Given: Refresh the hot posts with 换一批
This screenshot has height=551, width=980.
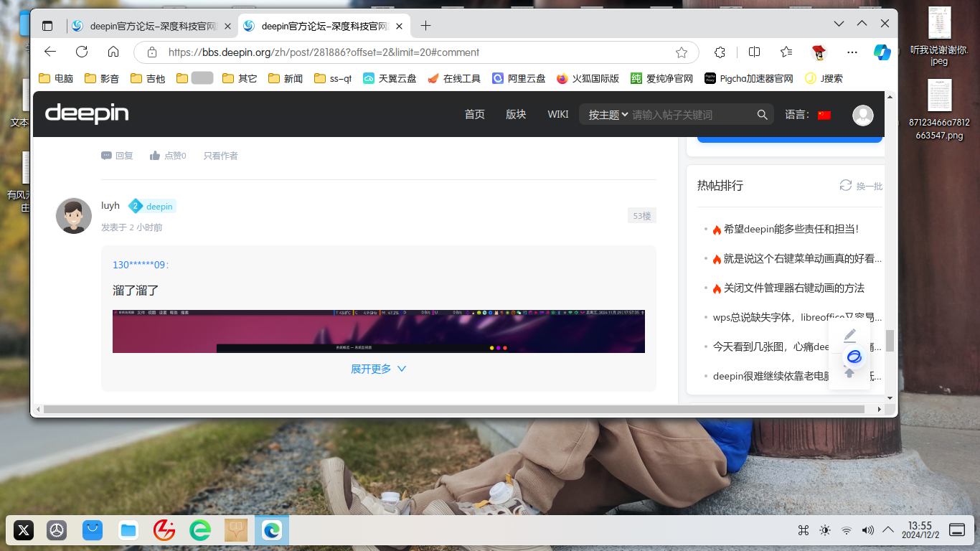Looking at the screenshot, I should (861, 186).
